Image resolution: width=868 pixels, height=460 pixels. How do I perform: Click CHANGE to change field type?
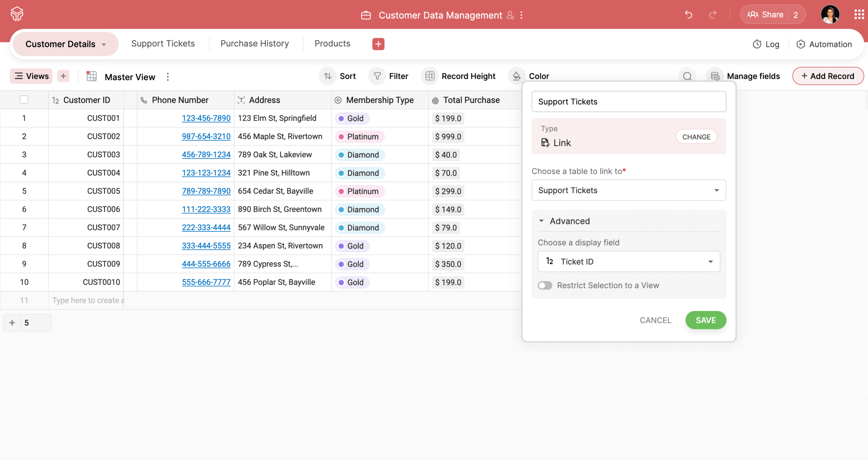coord(696,137)
